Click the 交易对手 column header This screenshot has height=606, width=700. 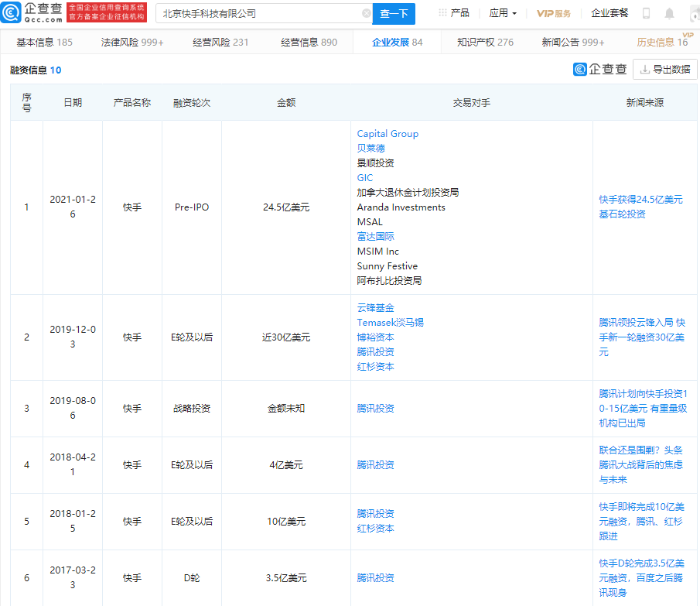(471, 103)
